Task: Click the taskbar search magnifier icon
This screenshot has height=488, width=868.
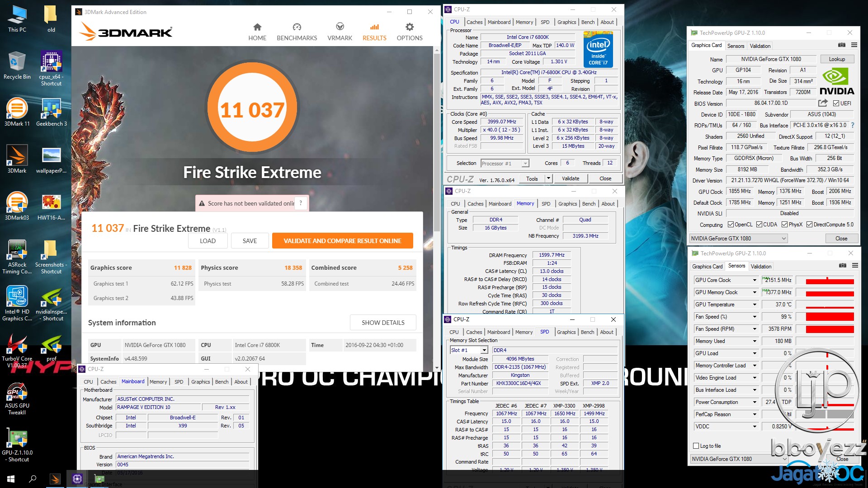Action: (33, 479)
